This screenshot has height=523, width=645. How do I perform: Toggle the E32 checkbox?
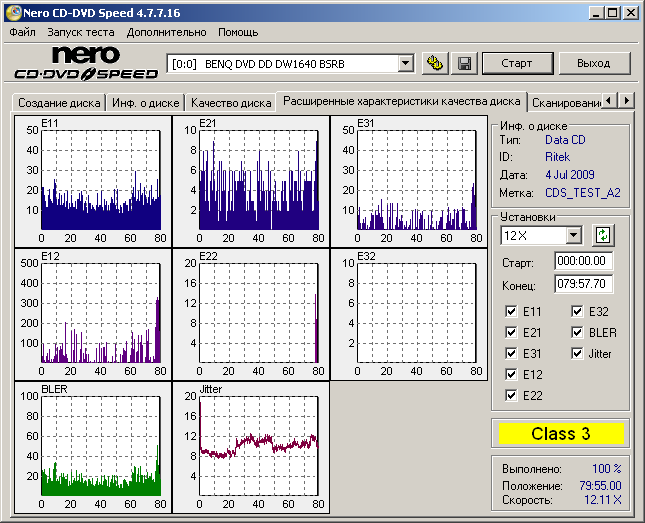click(x=578, y=312)
